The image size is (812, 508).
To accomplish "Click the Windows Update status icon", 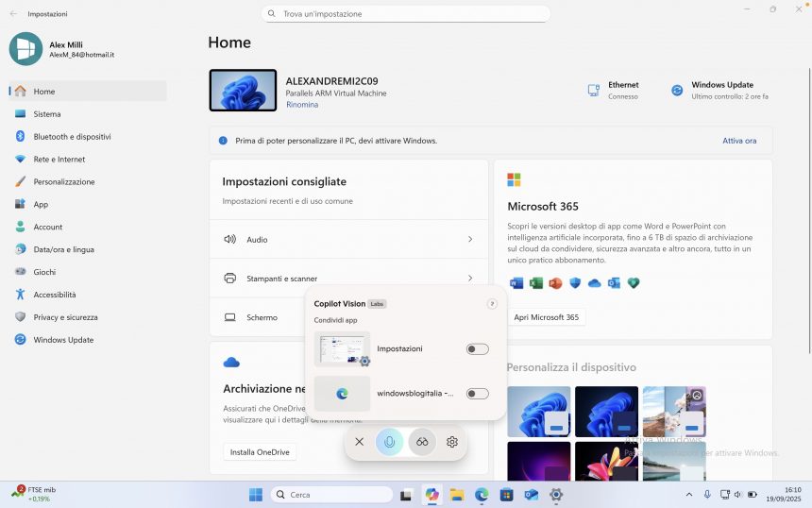I will 677,91.
